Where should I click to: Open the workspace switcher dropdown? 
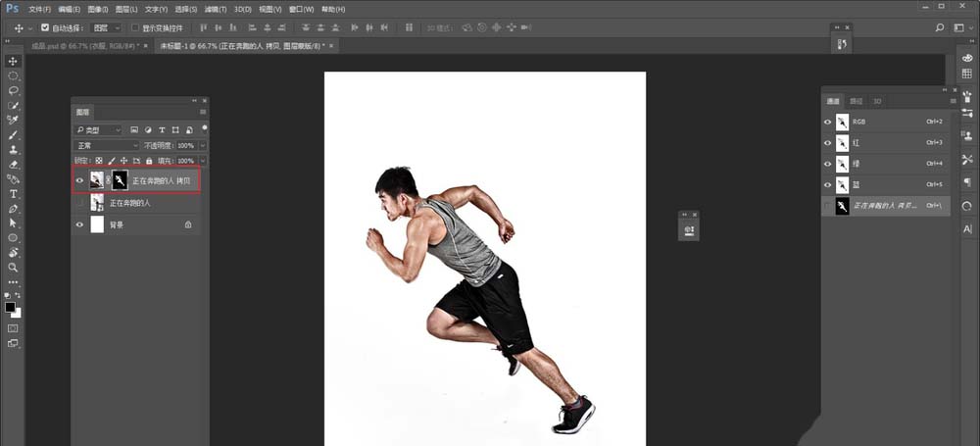(x=962, y=27)
